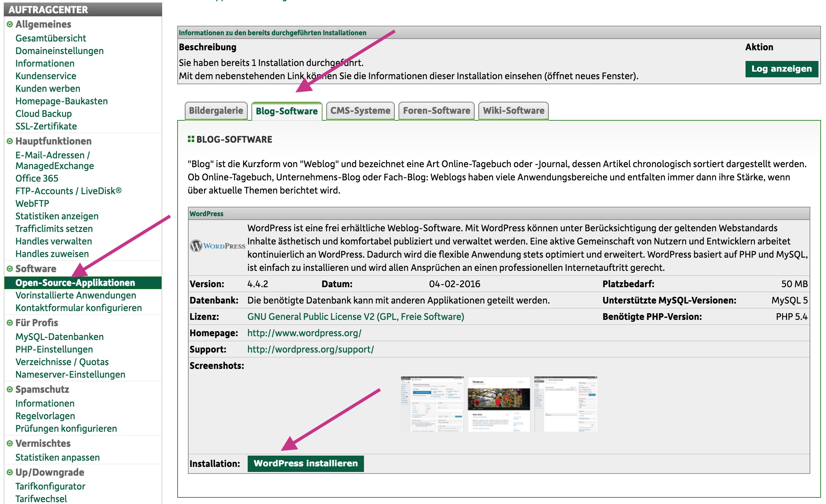Screen dimensions: 826x504
Task: Switch to the CMS-Systeme tab
Action: coord(361,111)
